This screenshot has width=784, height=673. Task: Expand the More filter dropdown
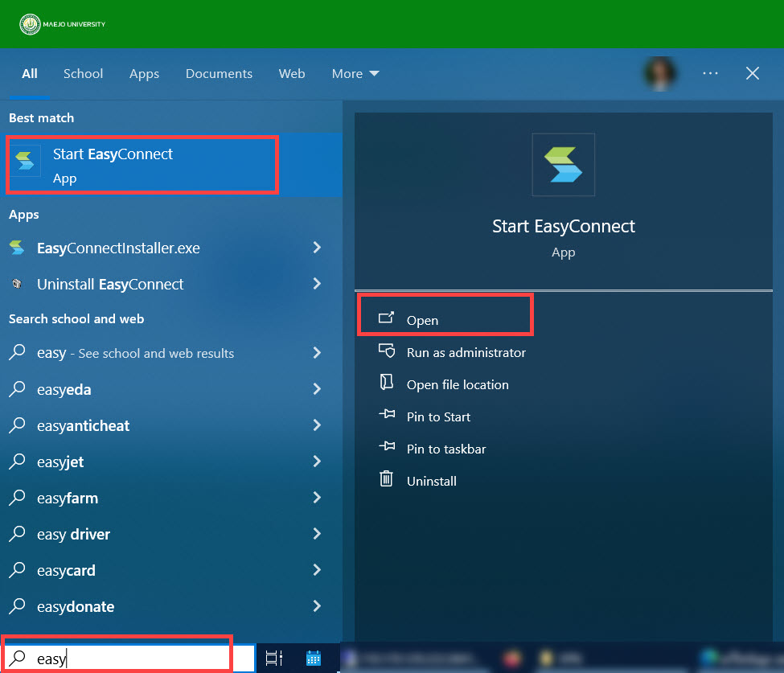(x=355, y=73)
